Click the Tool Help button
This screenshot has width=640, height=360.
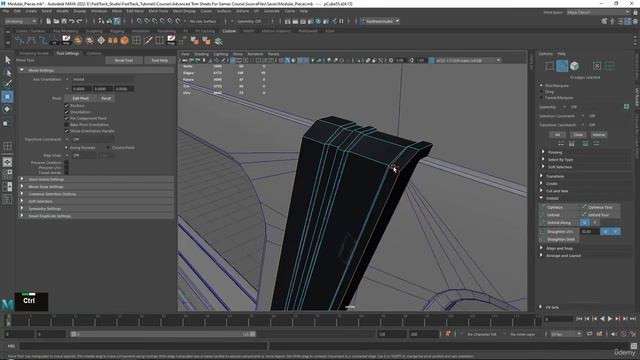tap(160, 60)
